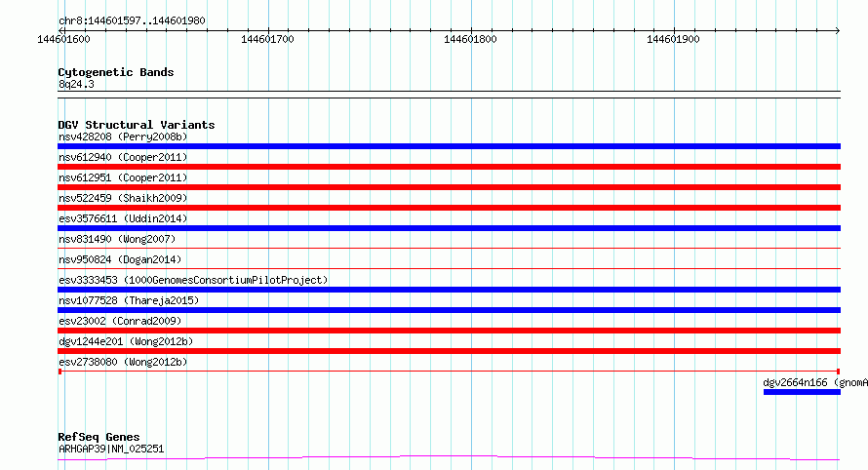Screen dimensions: 868x470
Task: Select the blue bar under esv3576611
Action: click(x=449, y=228)
